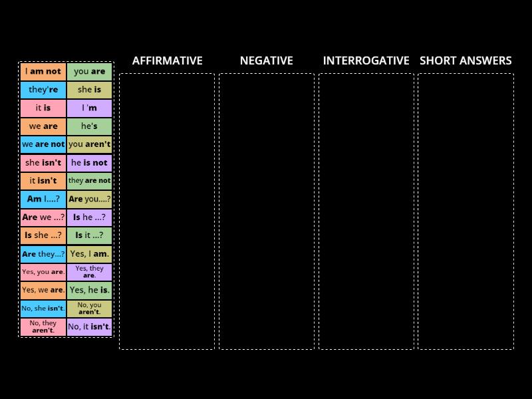Viewport: 532px width, 399px height.
Task: Click the 'you are' tile
Action: point(90,72)
